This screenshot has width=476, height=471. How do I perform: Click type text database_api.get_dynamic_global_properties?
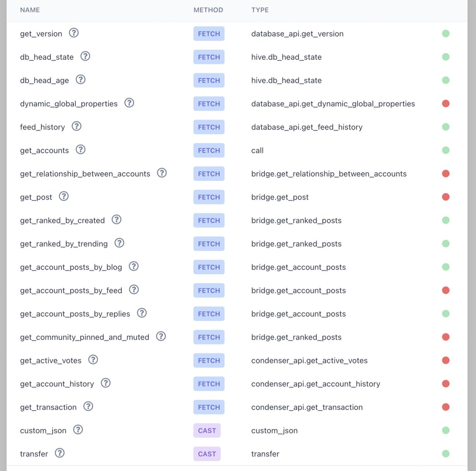click(333, 104)
